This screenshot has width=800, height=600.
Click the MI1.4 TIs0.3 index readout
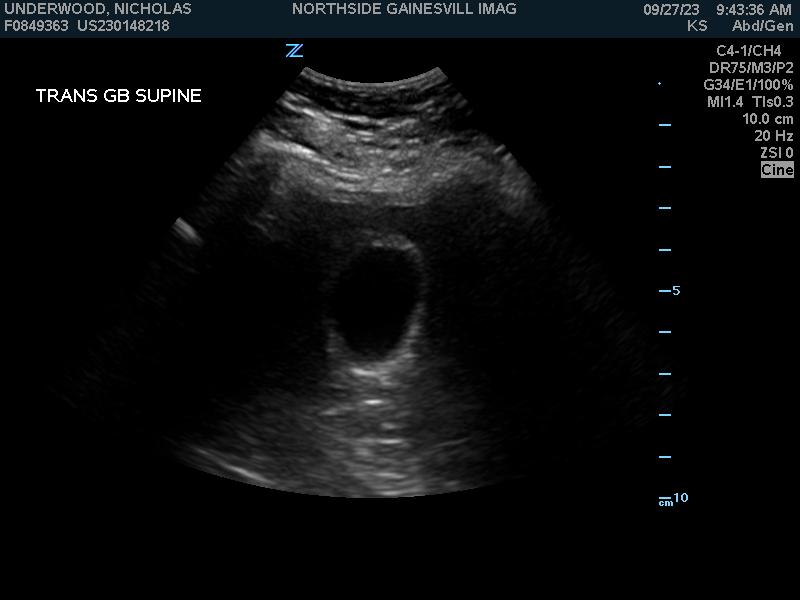(x=750, y=102)
